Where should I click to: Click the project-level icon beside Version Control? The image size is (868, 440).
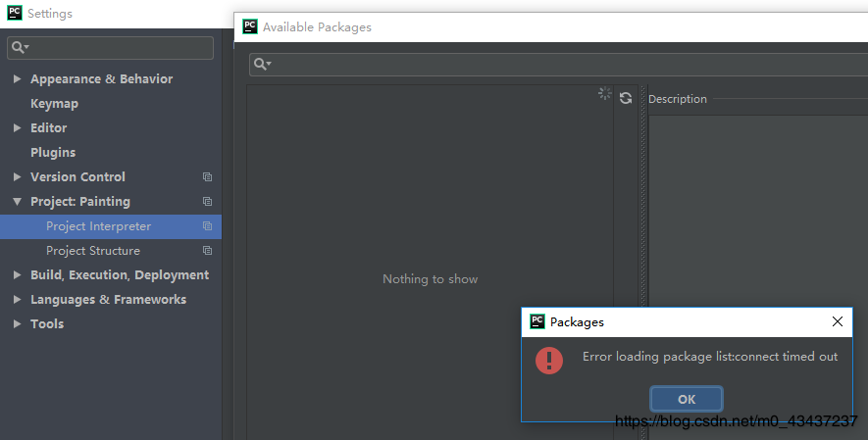[208, 177]
